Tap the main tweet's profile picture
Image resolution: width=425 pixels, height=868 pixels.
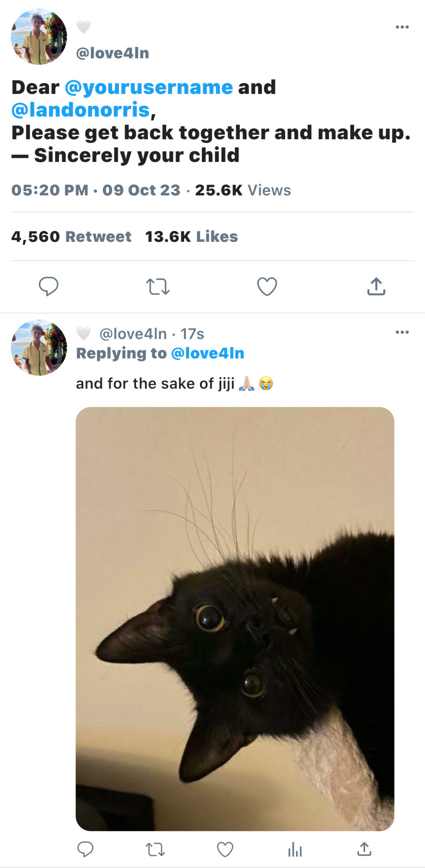click(39, 37)
